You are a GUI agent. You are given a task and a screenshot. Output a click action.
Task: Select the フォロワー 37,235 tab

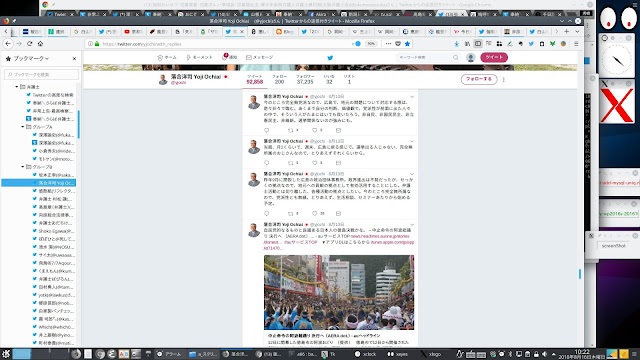(x=305, y=80)
